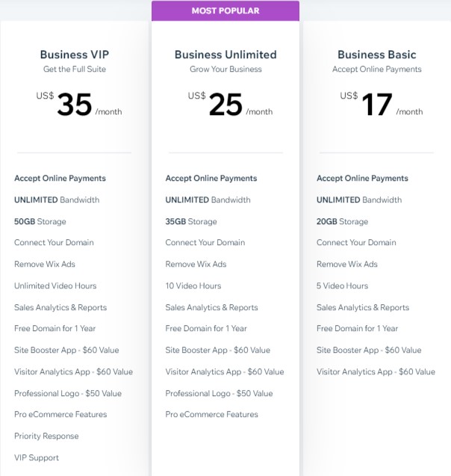Click the 35GB Storage feature
This screenshot has width=451, height=476.
tap(191, 222)
